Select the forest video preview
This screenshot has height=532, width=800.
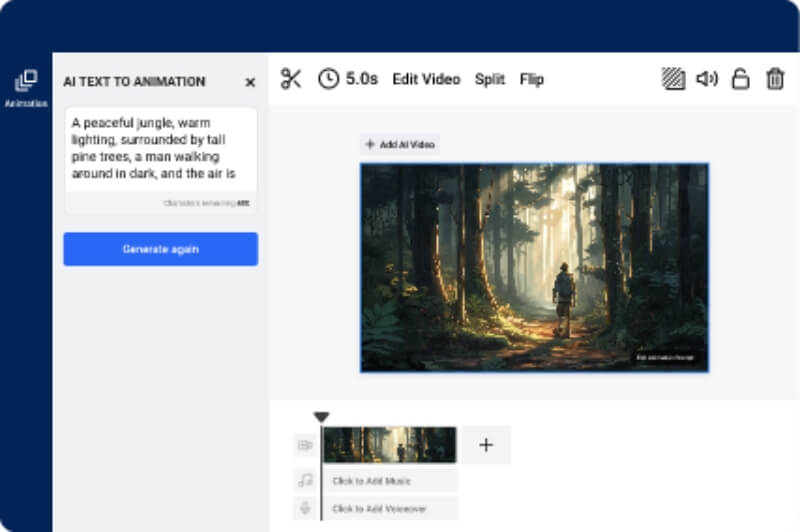tap(534, 268)
